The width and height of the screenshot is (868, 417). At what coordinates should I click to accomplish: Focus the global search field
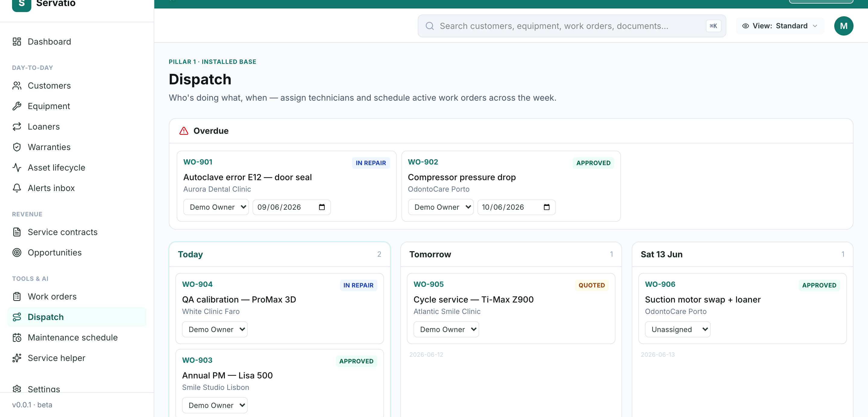571,26
